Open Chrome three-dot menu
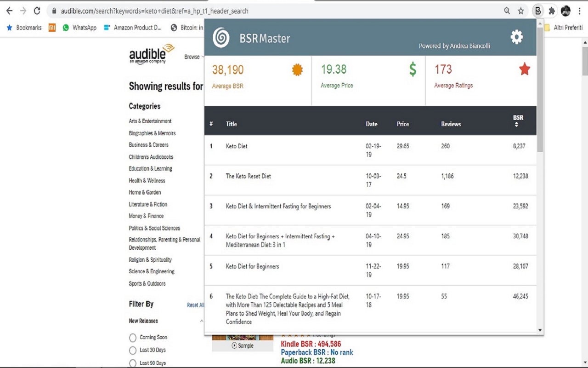 [x=579, y=11]
